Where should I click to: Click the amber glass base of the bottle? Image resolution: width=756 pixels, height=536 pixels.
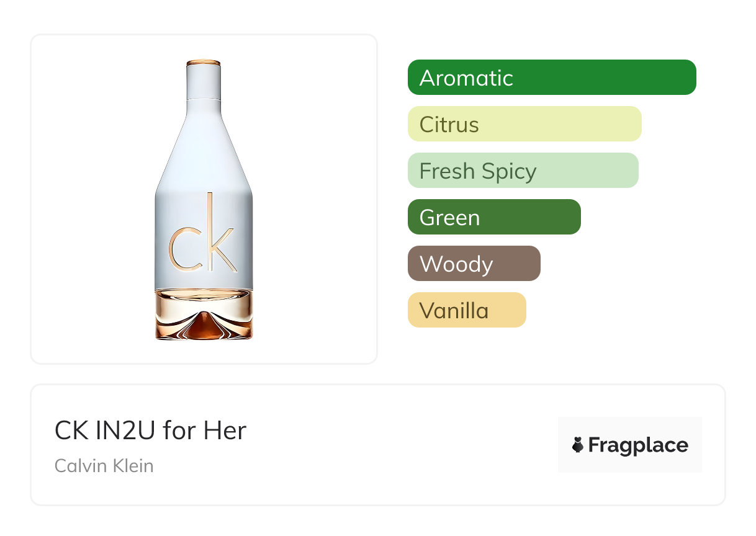coord(204,315)
